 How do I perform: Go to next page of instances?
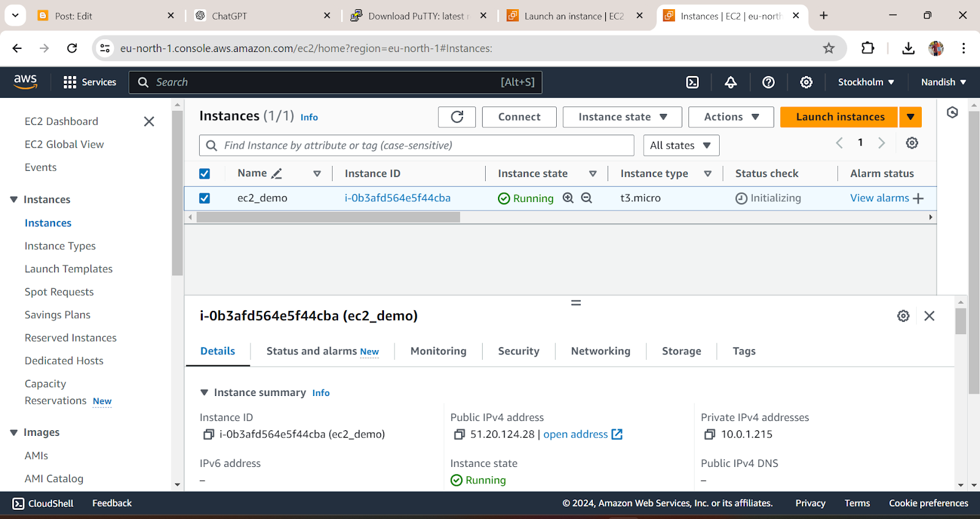tap(881, 143)
